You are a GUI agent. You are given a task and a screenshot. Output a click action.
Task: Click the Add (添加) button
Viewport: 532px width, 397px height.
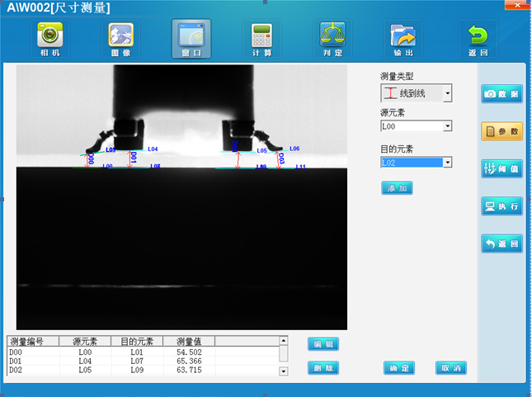tap(397, 188)
